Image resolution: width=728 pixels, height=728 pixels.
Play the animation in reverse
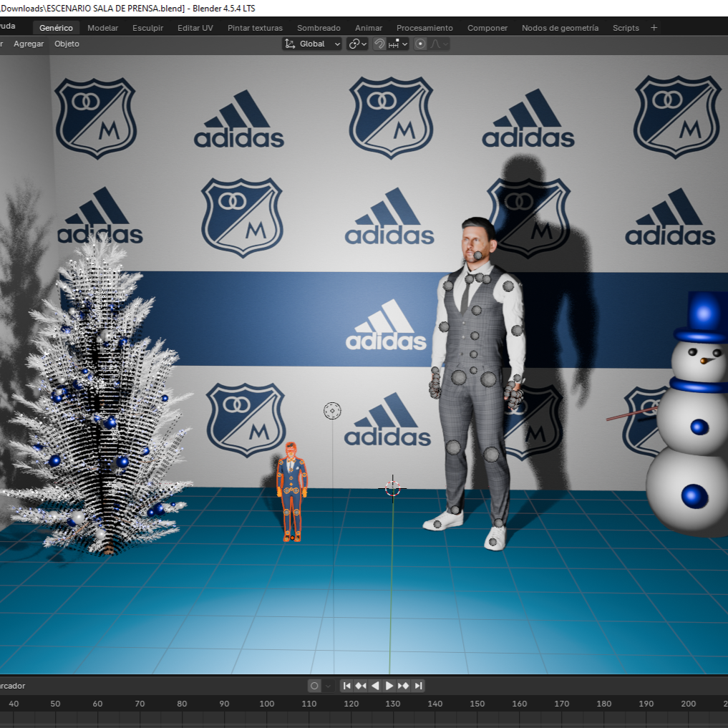coord(375,686)
